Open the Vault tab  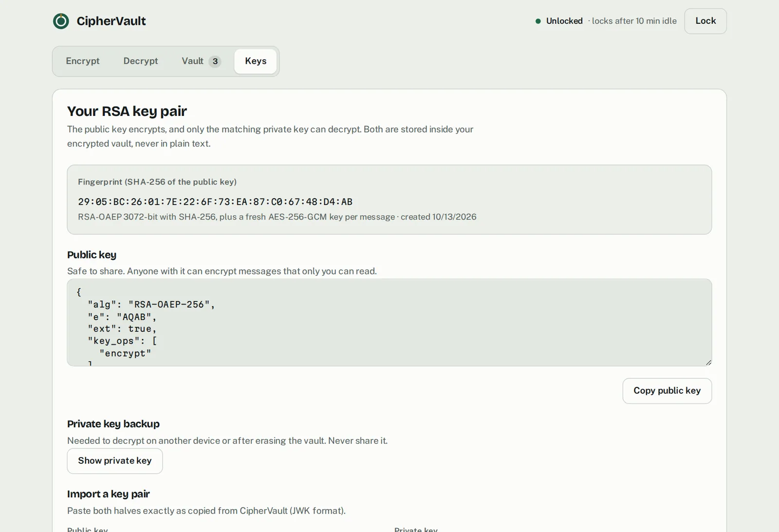tap(201, 61)
